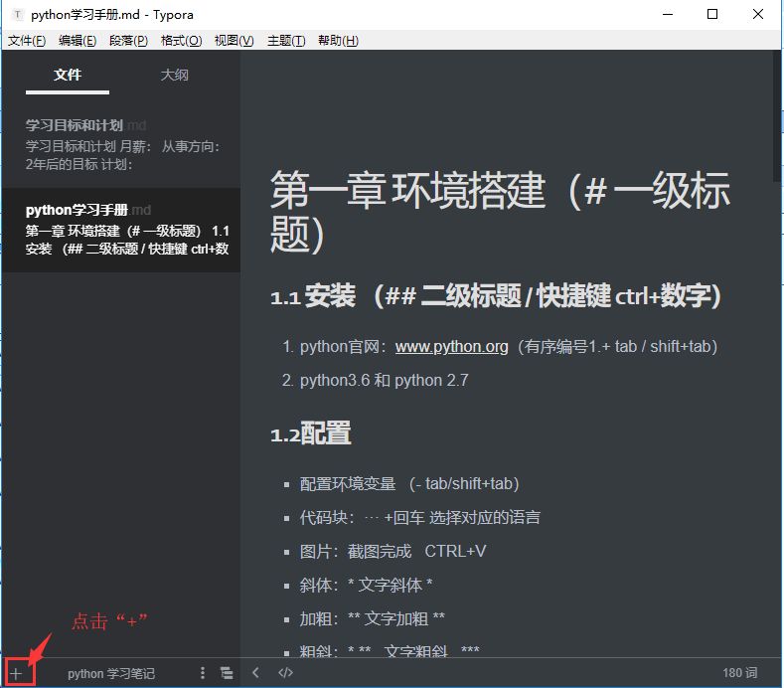Toggle source code mode icon
This screenshot has height=688, width=784.
[x=285, y=673]
